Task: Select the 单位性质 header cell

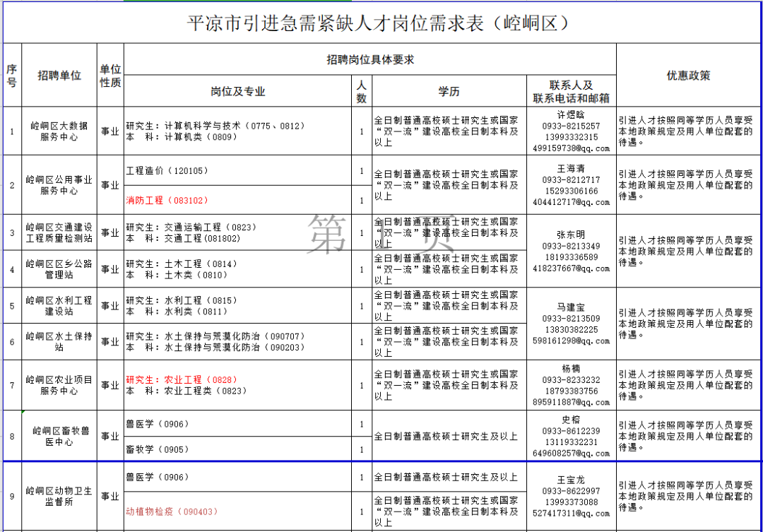Action: [x=110, y=76]
